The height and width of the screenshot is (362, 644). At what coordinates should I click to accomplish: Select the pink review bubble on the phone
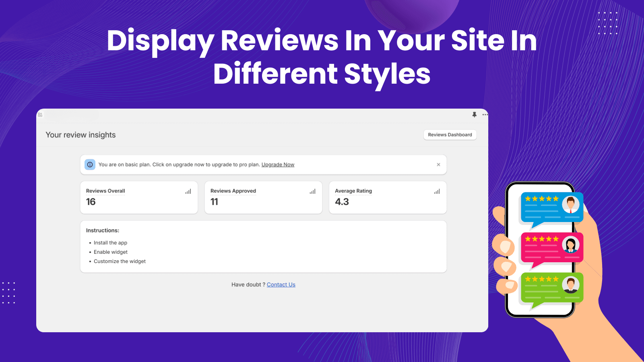(x=551, y=247)
